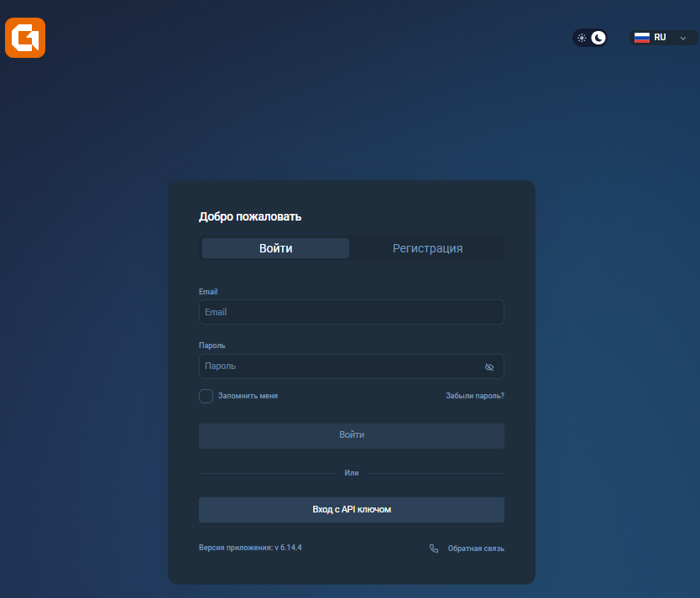Open the RU language dropdown
Image resolution: width=700 pixels, height=598 pixels.
coord(663,38)
